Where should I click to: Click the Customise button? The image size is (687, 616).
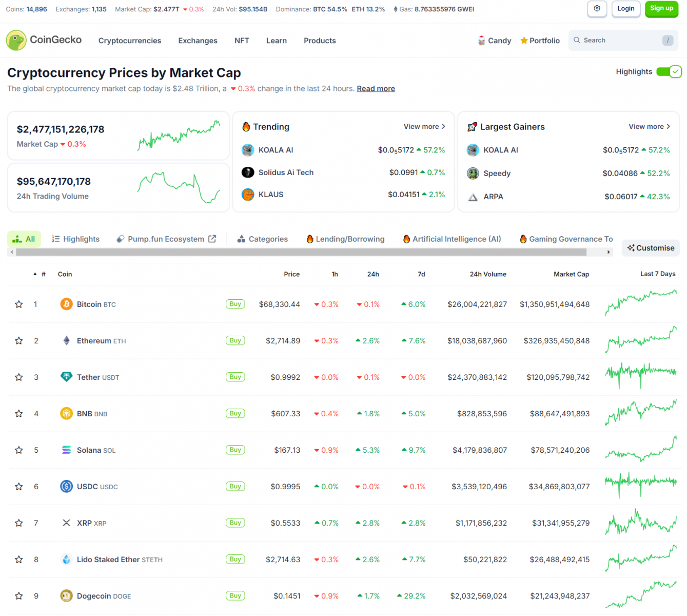pyautogui.click(x=651, y=248)
